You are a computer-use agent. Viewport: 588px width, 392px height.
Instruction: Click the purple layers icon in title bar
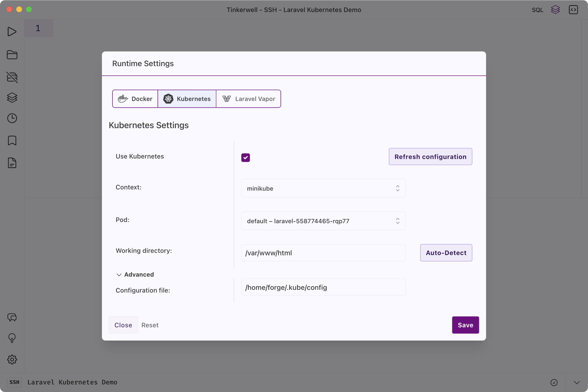tap(555, 10)
